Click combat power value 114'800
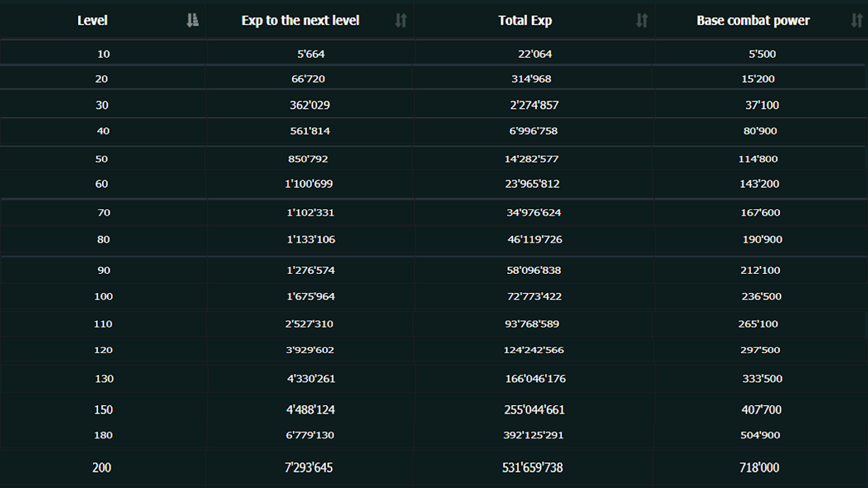 pos(758,159)
